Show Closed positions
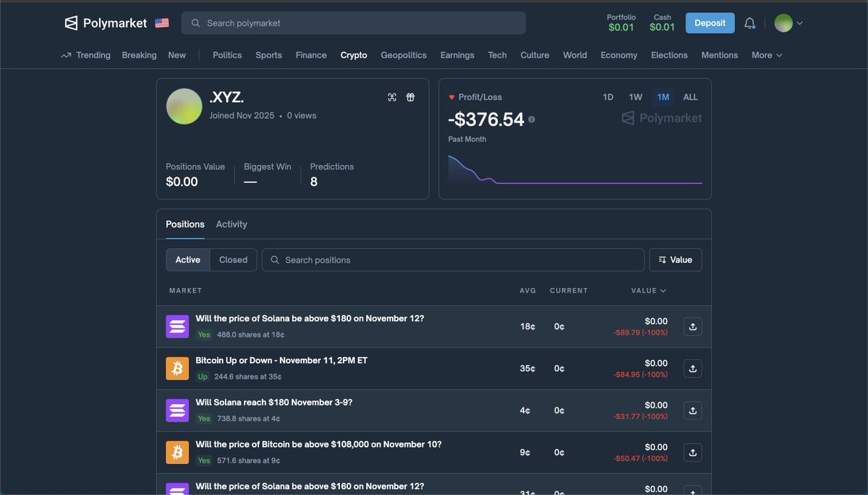Image resolution: width=868 pixels, height=495 pixels. [234, 260]
